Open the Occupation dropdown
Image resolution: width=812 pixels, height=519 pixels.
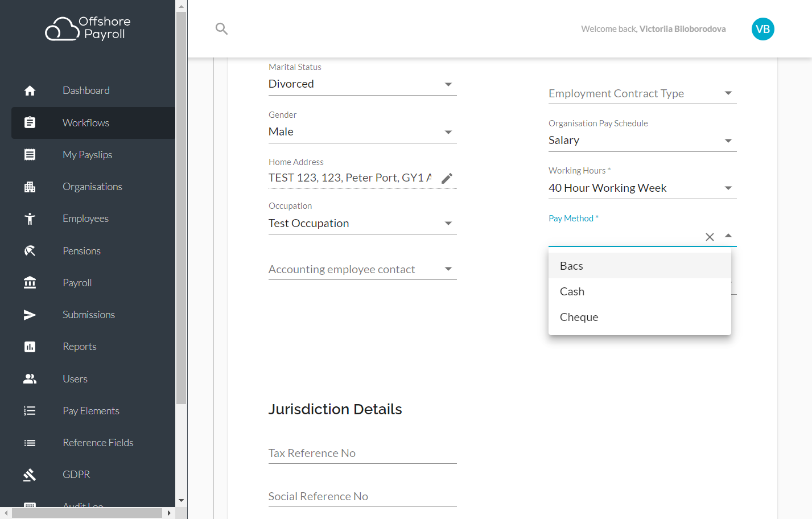pyautogui.click(x=362, y=224)
